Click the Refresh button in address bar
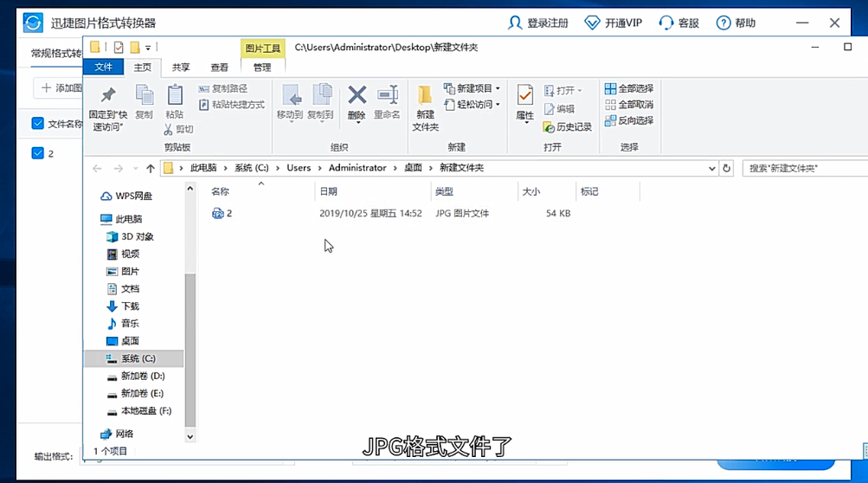868x483 pixels. (x=727, y=169)
